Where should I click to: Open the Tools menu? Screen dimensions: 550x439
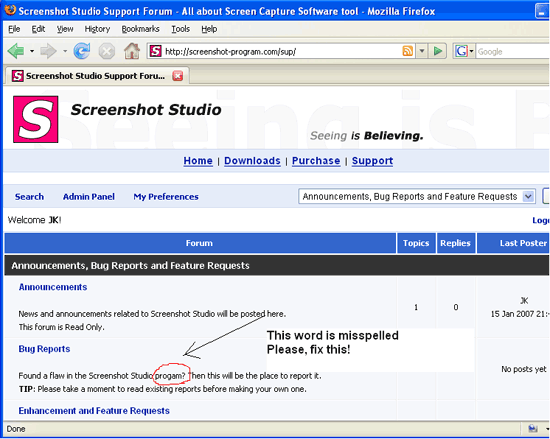[x=181, y=29]
